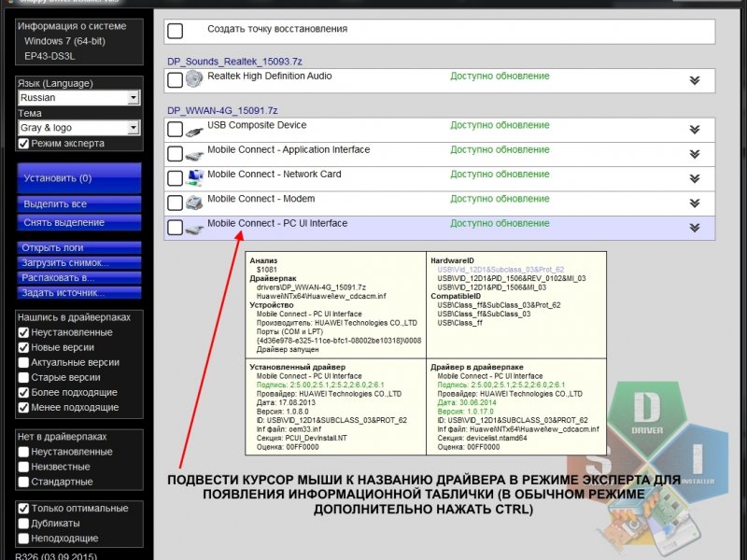Click the USB Composite Device plug icon
The height and width of the screenshot is (560, 747).
194,131
